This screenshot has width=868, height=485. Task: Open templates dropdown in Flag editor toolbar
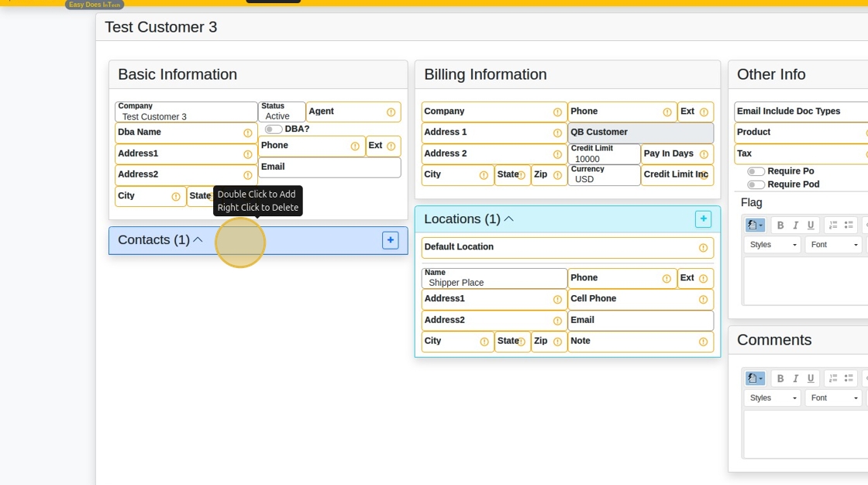coord(755,225)
